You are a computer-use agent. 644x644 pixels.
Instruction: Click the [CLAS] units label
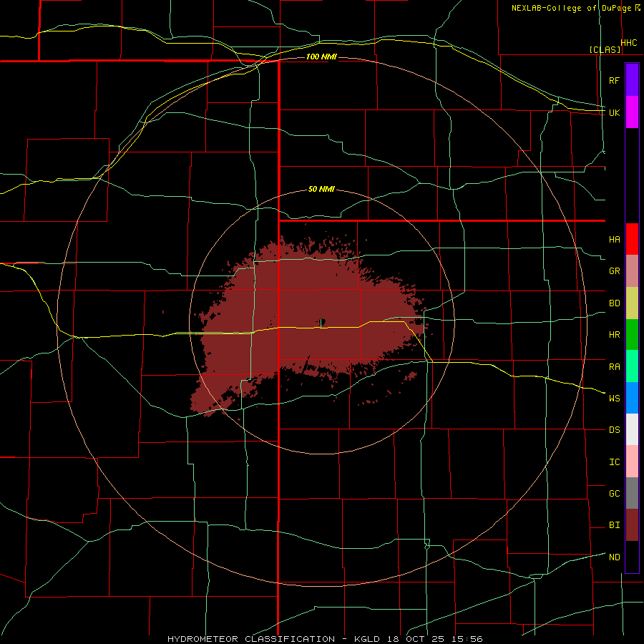pyautogui.click(x=605, y=49)
